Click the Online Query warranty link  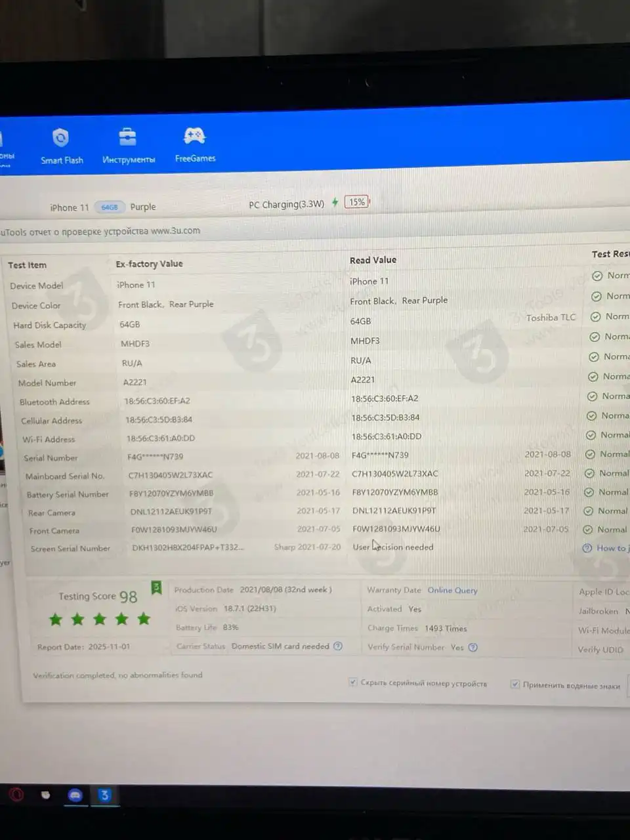452,591
